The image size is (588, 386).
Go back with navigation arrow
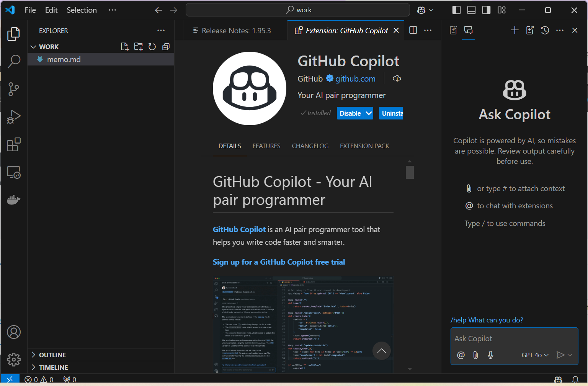pyautogui.click(x=159, y=10)
